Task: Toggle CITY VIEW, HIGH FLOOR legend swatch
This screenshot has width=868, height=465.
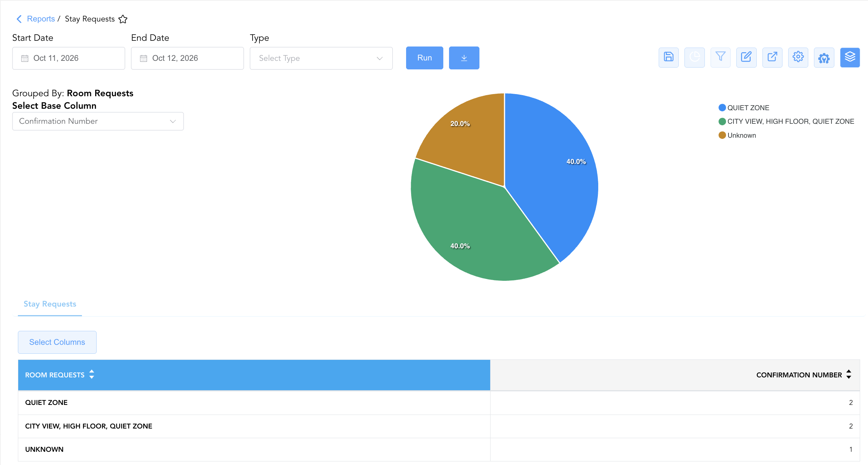Action: [x=722, y=122]
